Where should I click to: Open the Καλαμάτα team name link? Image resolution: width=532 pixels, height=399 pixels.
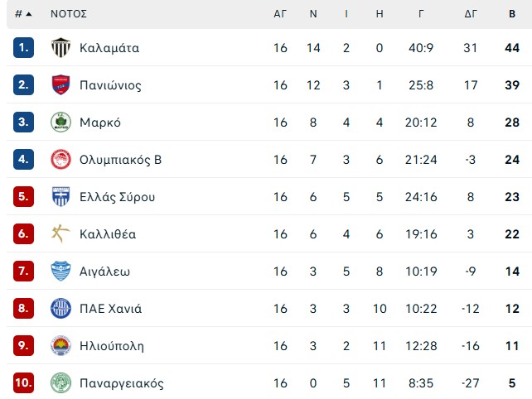109,48
